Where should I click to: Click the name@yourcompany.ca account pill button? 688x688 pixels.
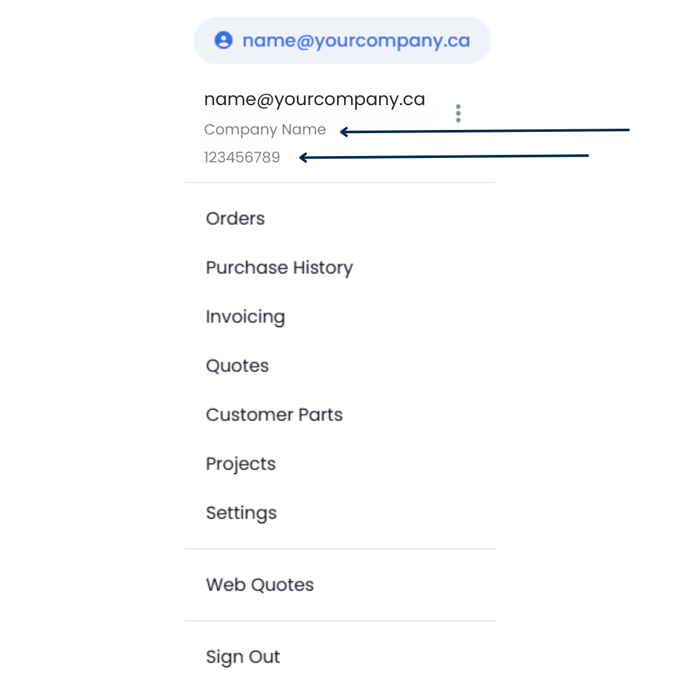click(x=342, y=41)
